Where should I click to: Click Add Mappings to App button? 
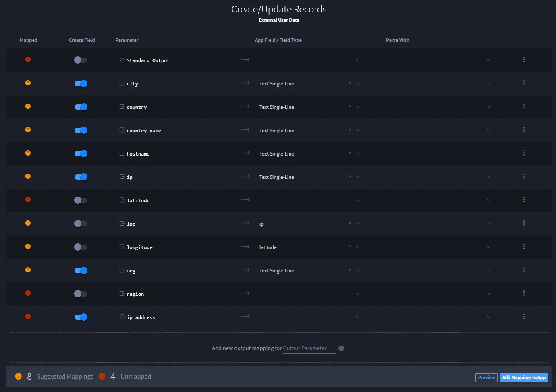coord(524,377)
